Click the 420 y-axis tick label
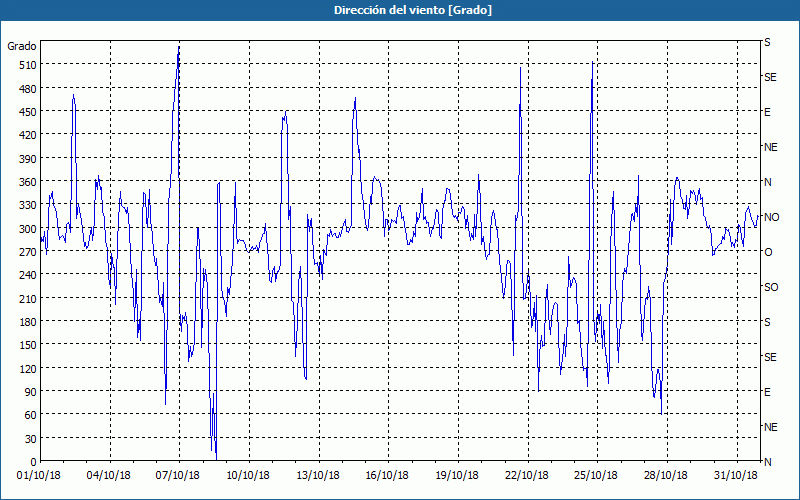The height and width of the screenshot is (500, 800). coord(27,135)
